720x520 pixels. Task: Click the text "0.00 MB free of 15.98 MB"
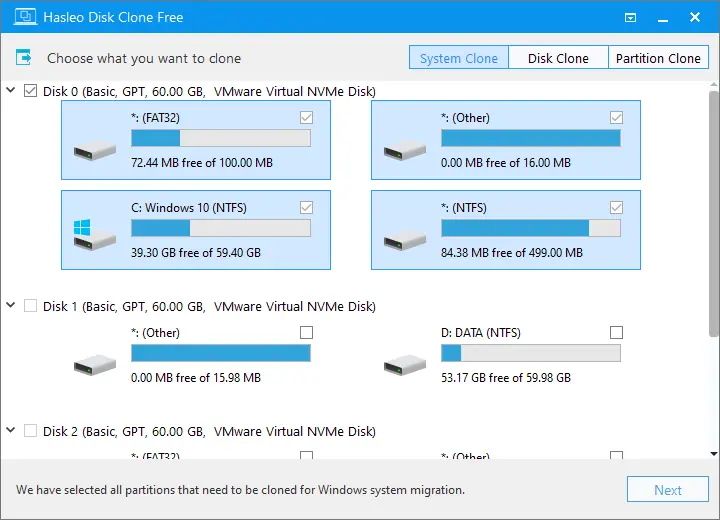196,378
